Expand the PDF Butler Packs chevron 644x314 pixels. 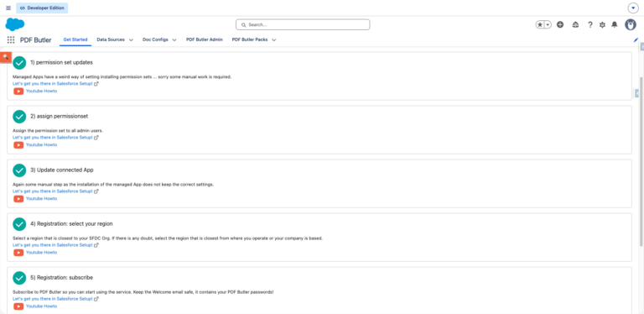274,39
